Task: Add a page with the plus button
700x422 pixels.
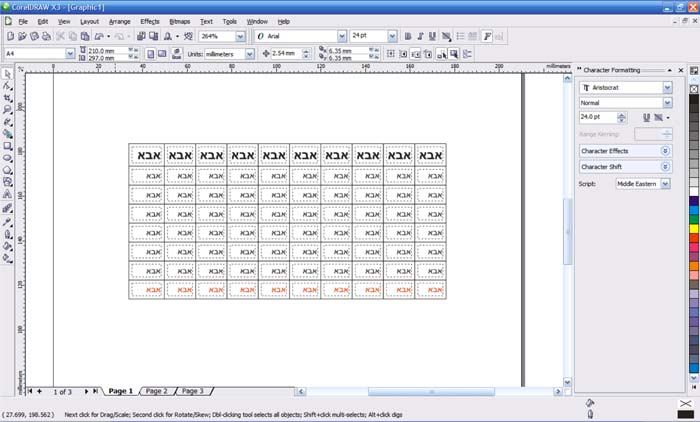Action: pyautogui.click(x=39, y=391)
